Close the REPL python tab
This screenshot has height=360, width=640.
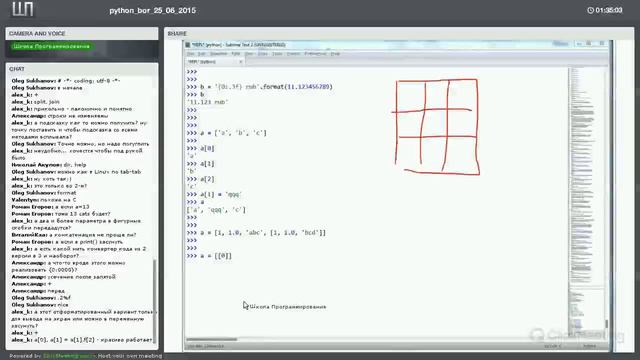(241, 62)
